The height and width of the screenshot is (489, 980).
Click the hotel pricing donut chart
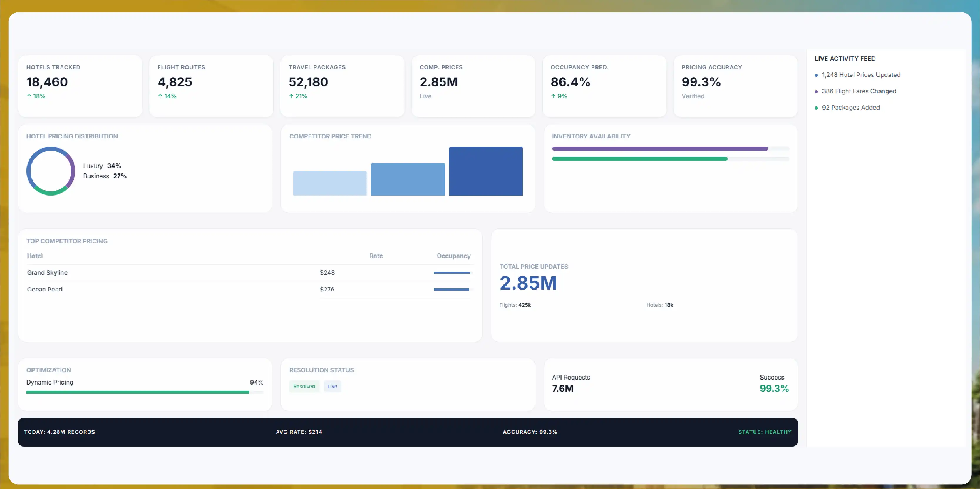(x=51, y=171)
